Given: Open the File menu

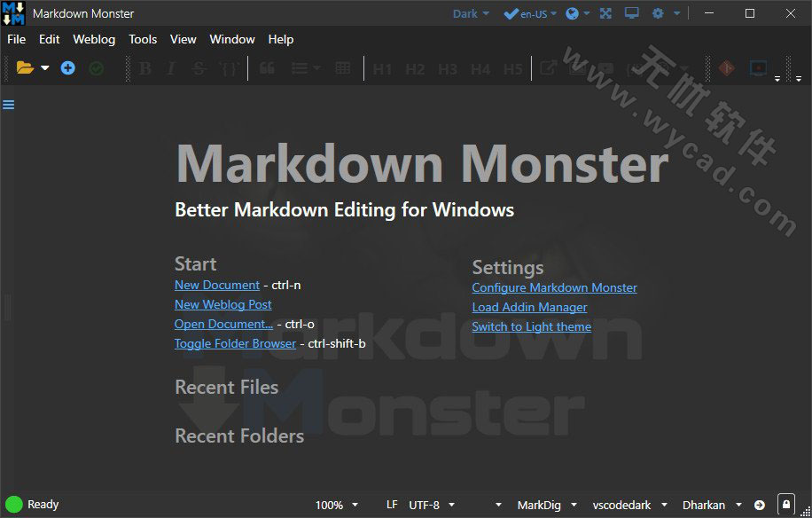Looking at the screenshot, I should pos(16,39).
